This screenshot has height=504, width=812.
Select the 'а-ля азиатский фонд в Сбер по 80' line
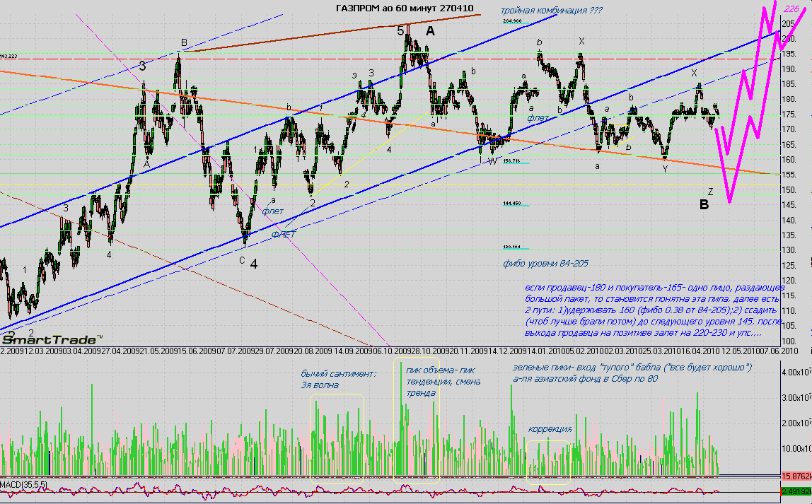585,379
